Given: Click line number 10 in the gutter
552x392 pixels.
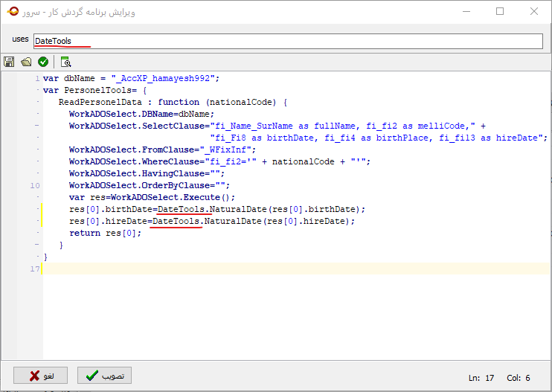Looking at the screenshot, I should point(35,185).
